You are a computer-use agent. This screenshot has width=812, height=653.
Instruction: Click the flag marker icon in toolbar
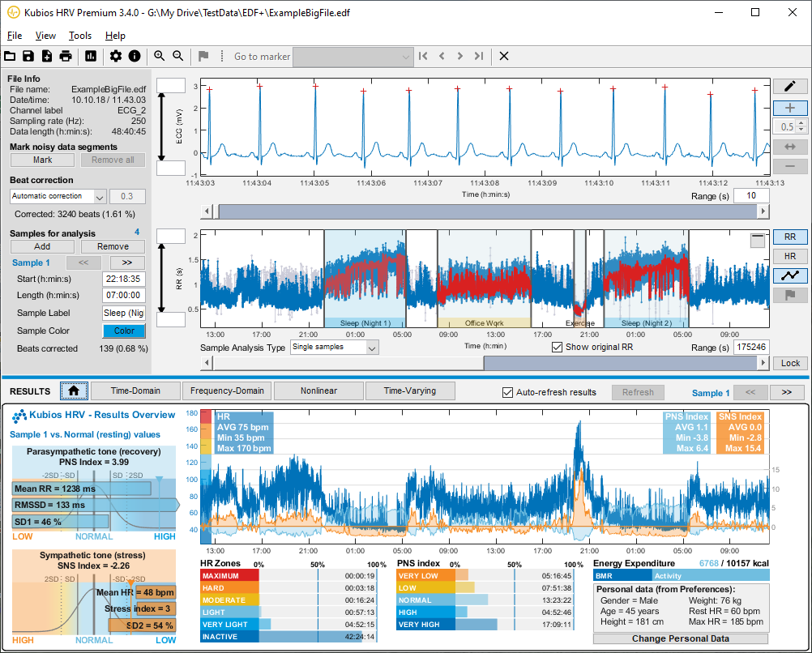[203, 56]
